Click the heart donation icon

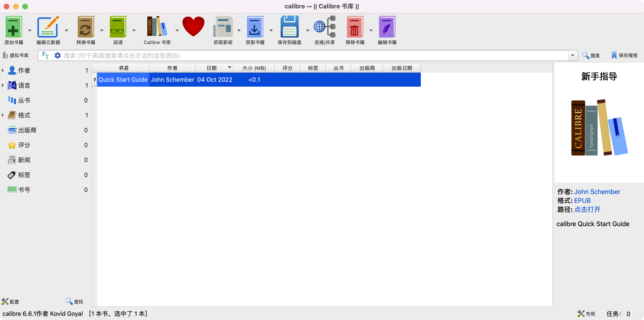[193, 26]
